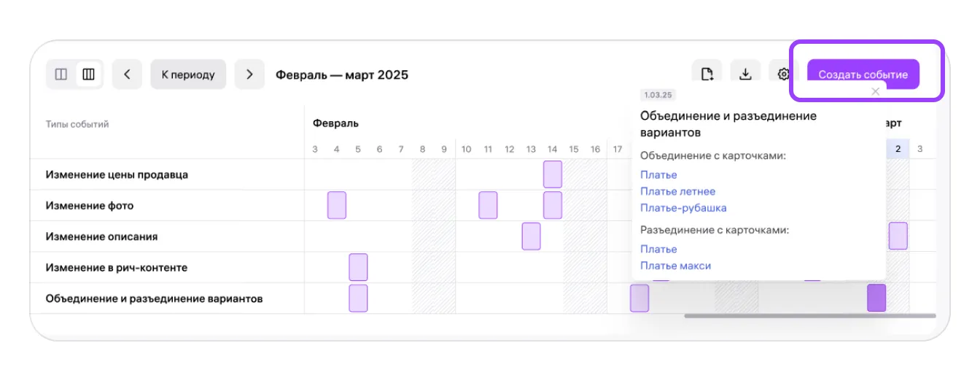
Task: Switch to three-column view icon
Action: 88,74
